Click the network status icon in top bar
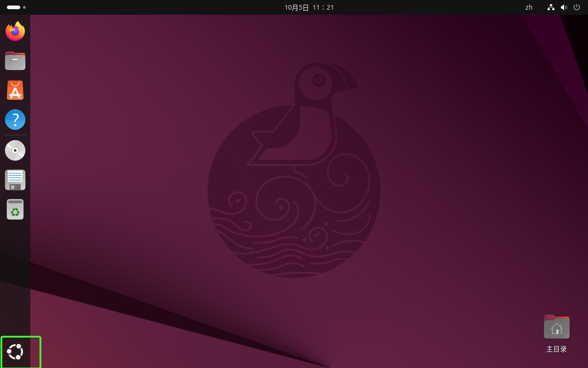This screenshot has width=588, height=368. coord(551,7)
